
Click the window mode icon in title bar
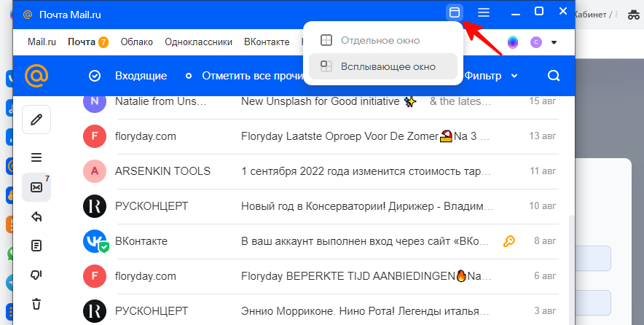tap(455, 12)
